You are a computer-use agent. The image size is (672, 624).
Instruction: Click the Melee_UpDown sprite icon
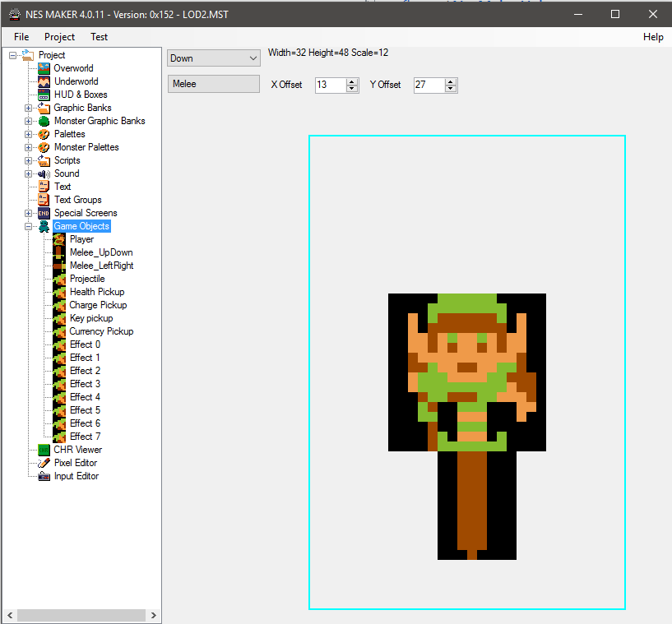pos(59,252)
